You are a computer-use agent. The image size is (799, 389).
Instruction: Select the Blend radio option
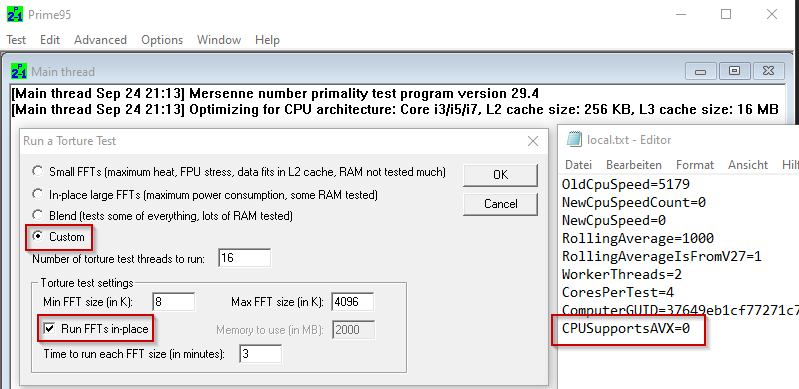38,215
